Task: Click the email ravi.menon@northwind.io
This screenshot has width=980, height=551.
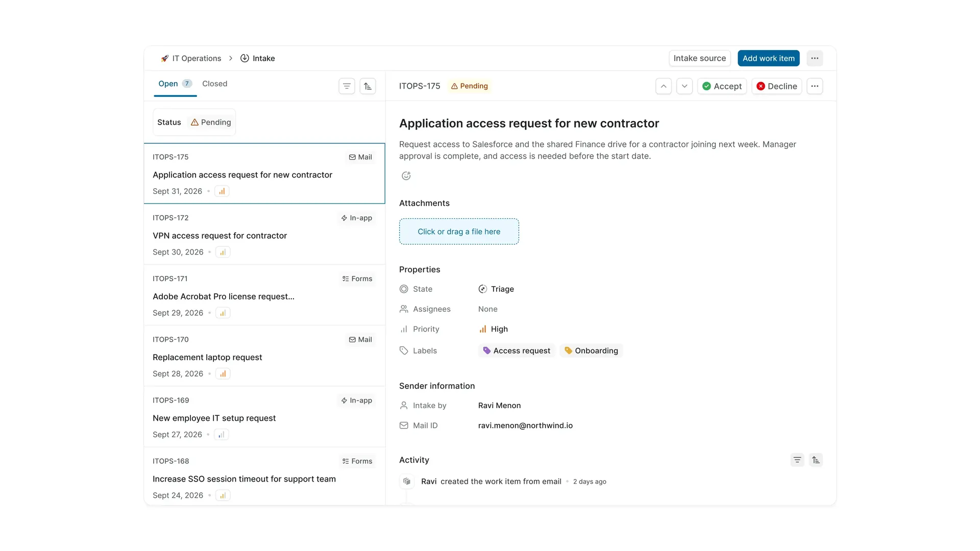Action: point(525,425)
